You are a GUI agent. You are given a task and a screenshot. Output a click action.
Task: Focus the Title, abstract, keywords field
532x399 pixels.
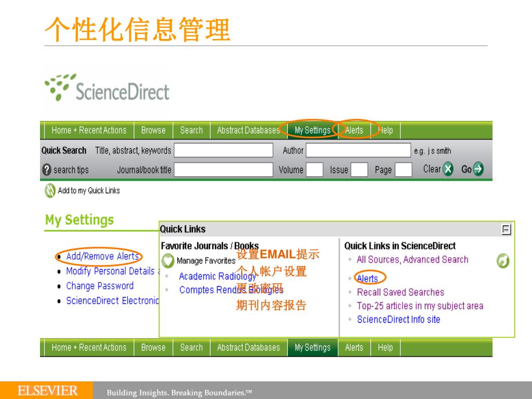click(x=223, y=150)
